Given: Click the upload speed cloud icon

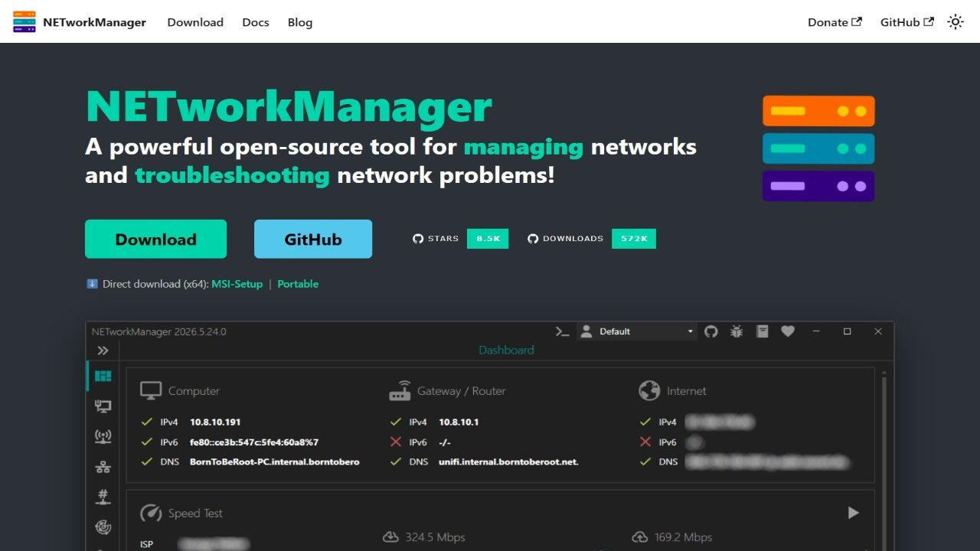Looking at the screenshot, I should [640, 537].
